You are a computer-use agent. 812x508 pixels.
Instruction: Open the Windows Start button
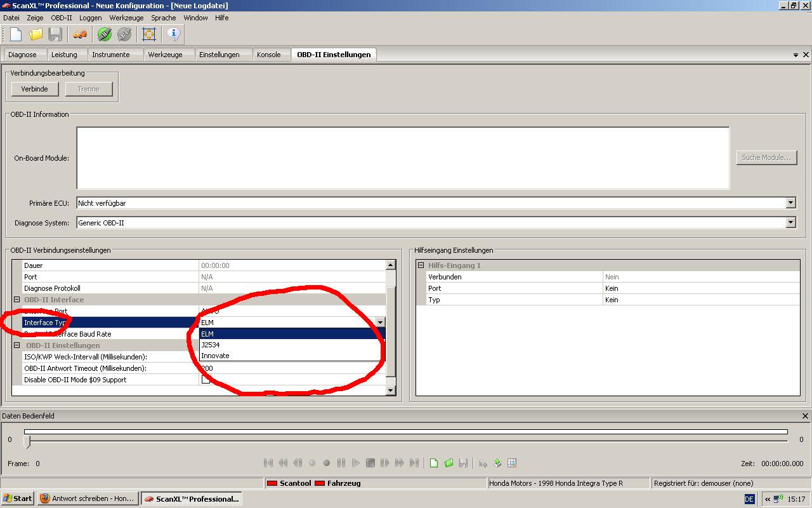(17, 498)
